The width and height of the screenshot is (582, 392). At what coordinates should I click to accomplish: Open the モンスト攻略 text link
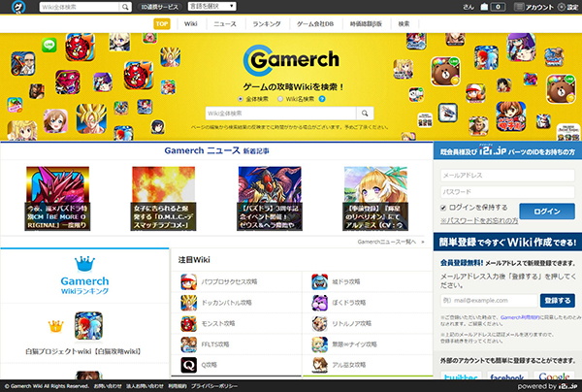click(218, 323)
